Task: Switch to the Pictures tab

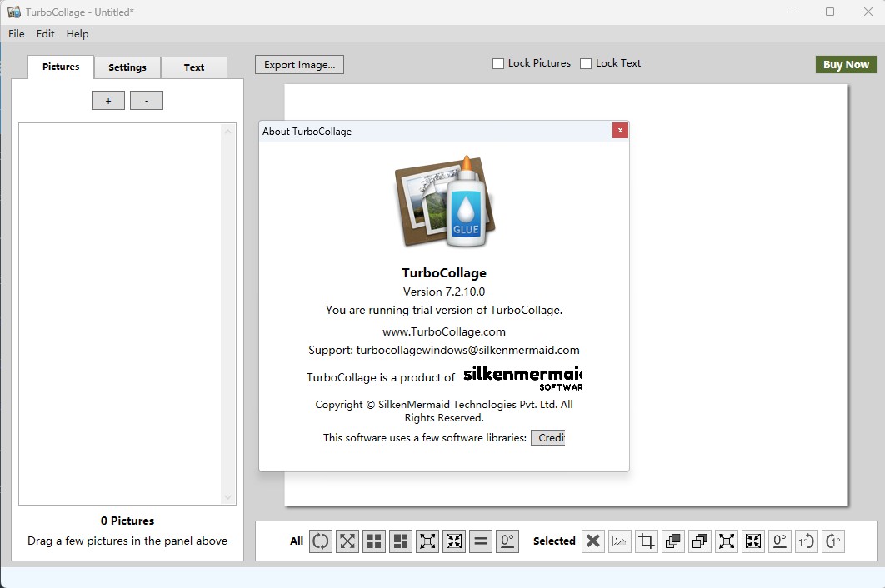Action: (61, 67)
